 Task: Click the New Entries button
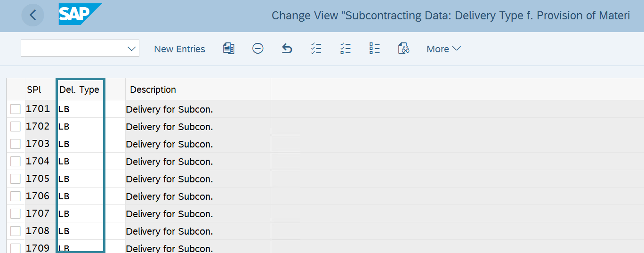(x=180, y=49)
